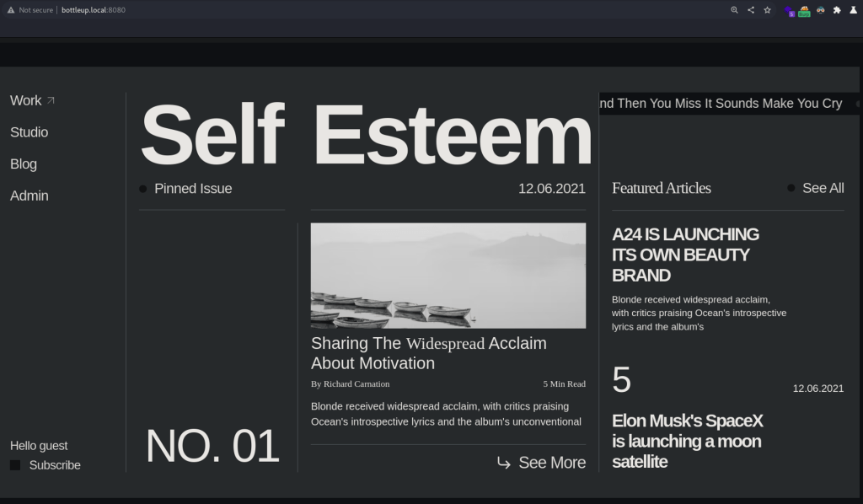Click See All featured articles

pos(823,188)
